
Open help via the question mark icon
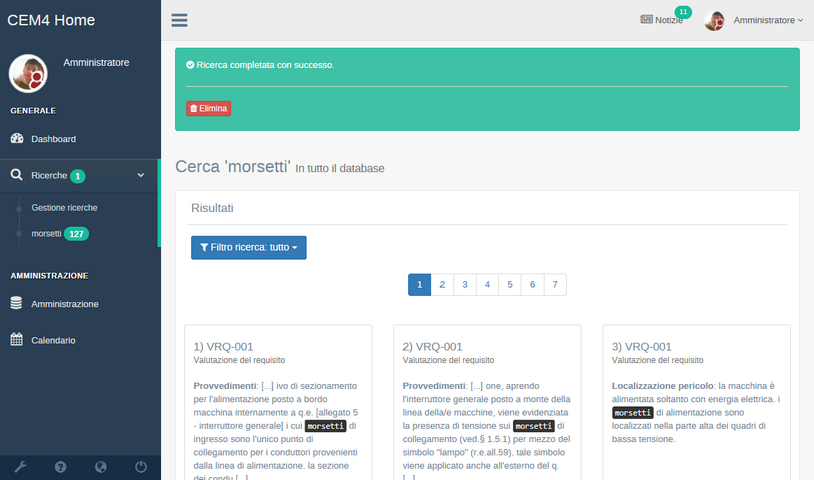tap(60, 466)
